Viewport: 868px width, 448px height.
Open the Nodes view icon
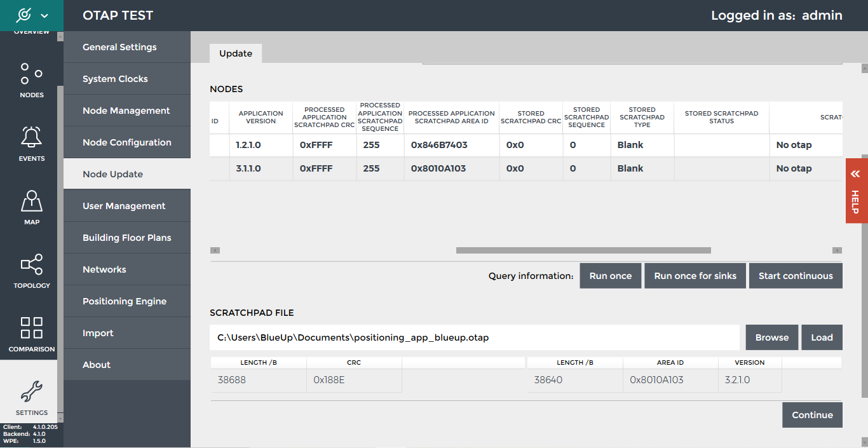31,74
